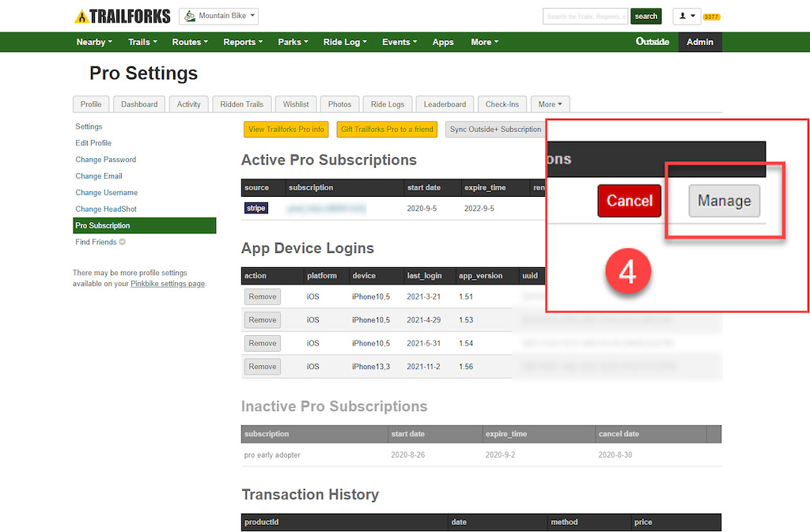Image resolution: width=810 pixels, height=532 pixels.
Task: Focus the trail search input field
Action: (585, 17)
